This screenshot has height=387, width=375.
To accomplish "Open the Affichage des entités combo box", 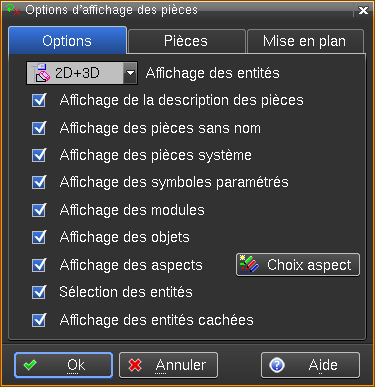I will (x=82, y=73).
